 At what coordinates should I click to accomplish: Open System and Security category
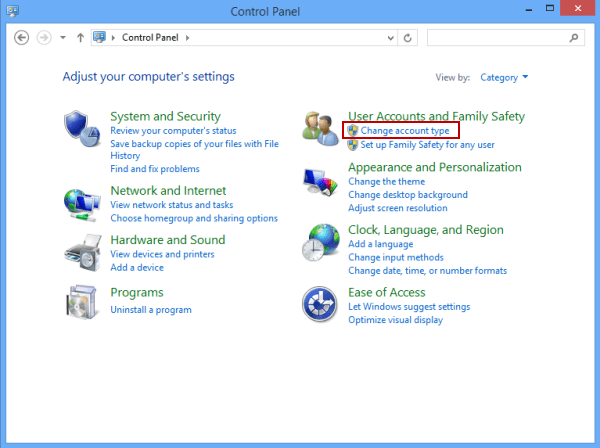165,116
